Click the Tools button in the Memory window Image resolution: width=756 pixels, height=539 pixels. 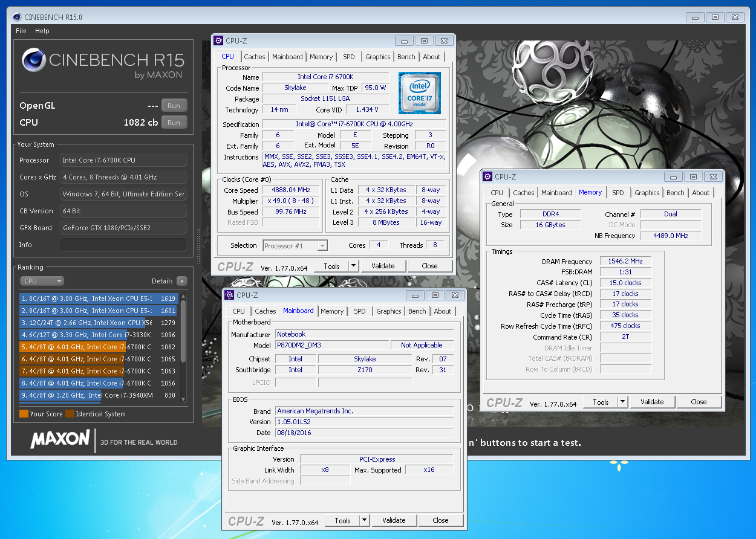click(601, 402)
